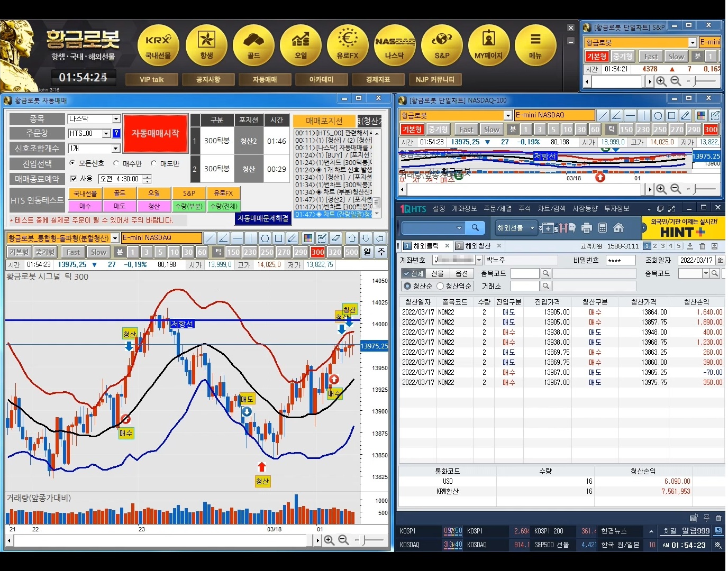This screenshot has width=728, height=571.
Task: Select circle drawing tool in main signal chart
Action: pyautogui.click(x=265, y=238)
